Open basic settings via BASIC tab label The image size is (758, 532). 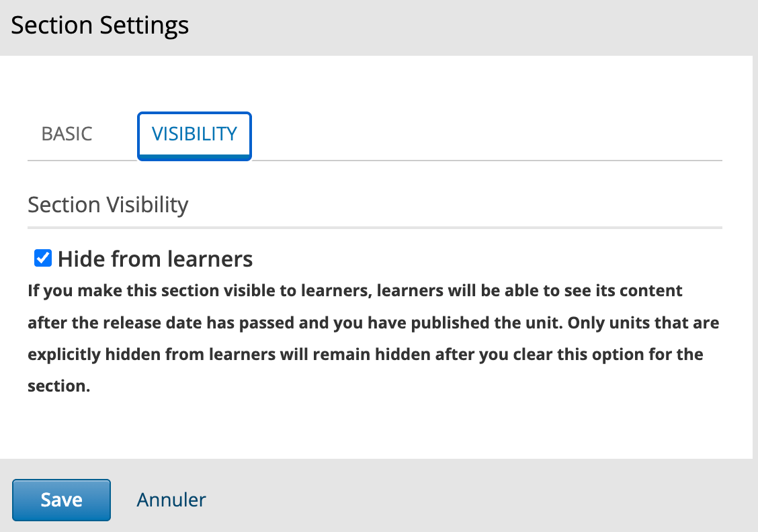click(x=67, y=134)
